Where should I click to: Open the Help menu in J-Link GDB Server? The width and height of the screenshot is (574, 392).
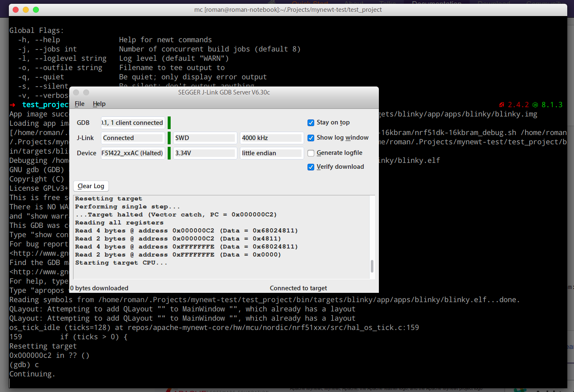[99, 104]
